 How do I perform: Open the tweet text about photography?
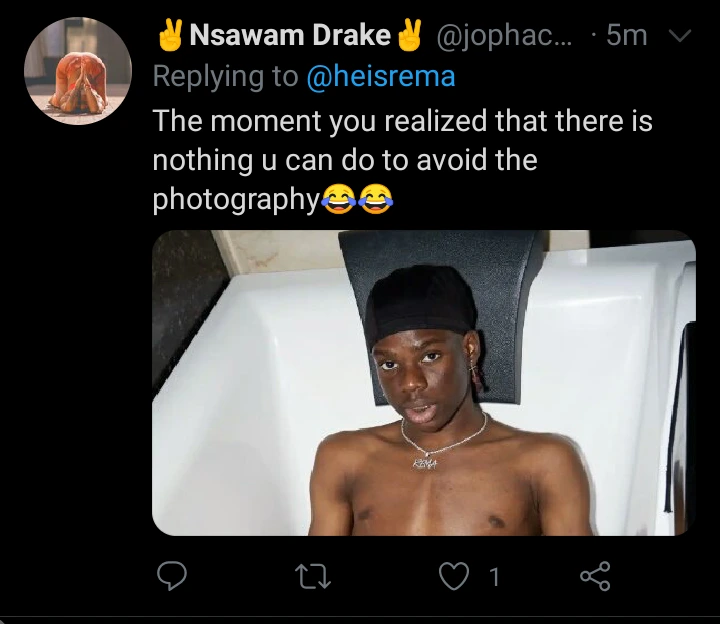coord(402,160)
